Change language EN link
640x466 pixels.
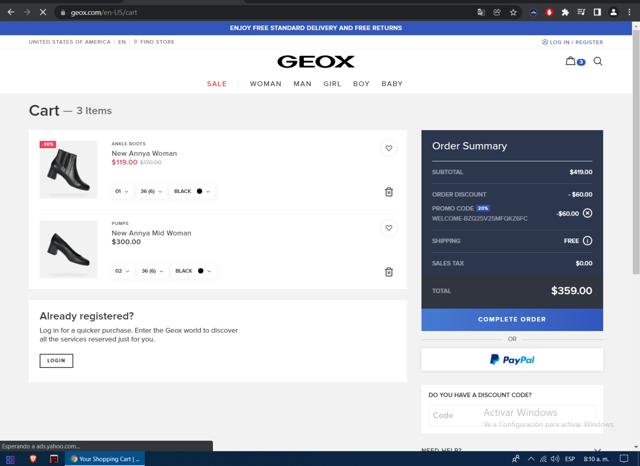tap(122, 42)
